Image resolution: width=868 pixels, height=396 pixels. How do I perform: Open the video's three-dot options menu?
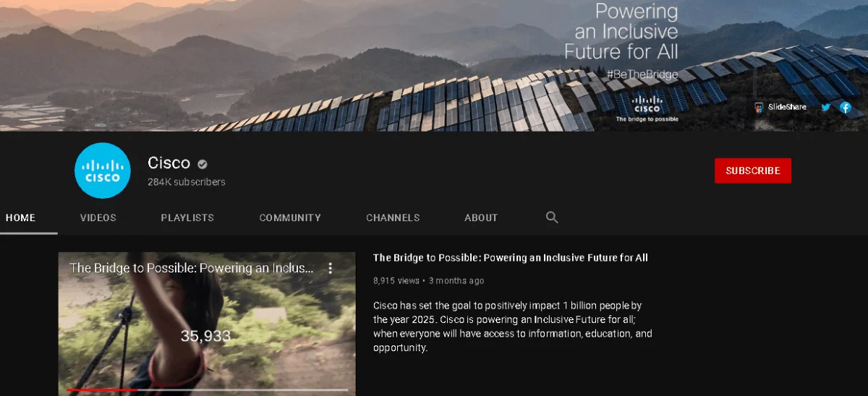(x=331, y=268)
